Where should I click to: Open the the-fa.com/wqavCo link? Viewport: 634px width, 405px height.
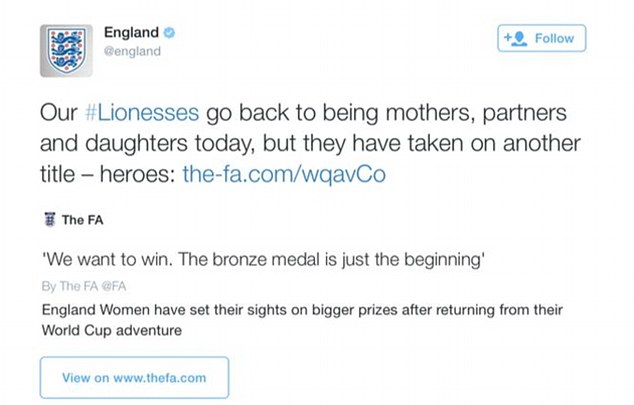tap(284, 174)
